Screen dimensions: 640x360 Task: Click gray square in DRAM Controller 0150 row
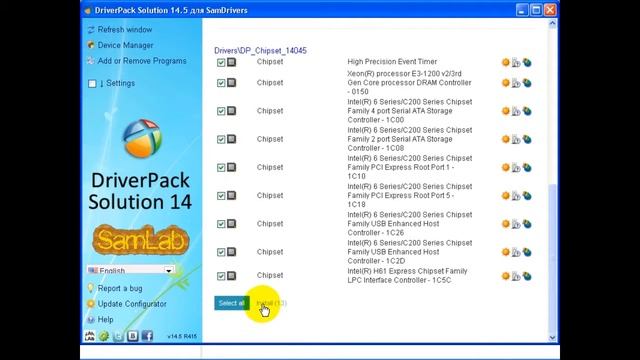[231, 83]
